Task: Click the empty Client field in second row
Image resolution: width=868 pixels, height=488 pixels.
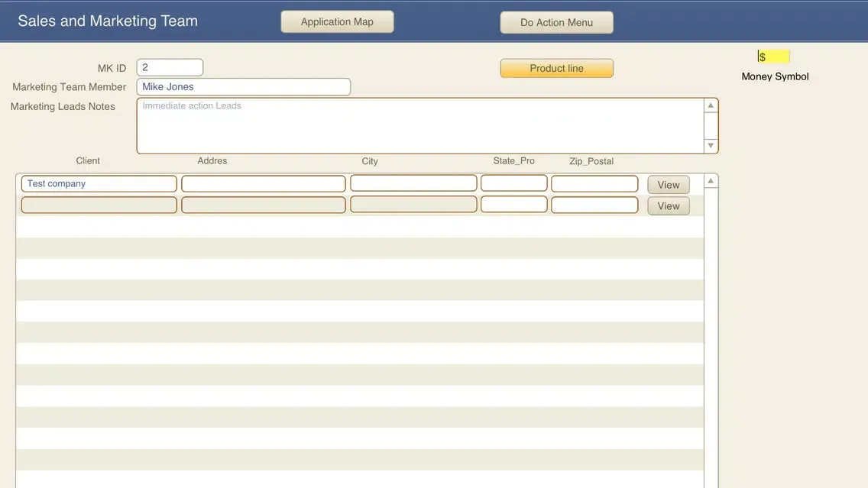Action: click(x=99, y=205)
